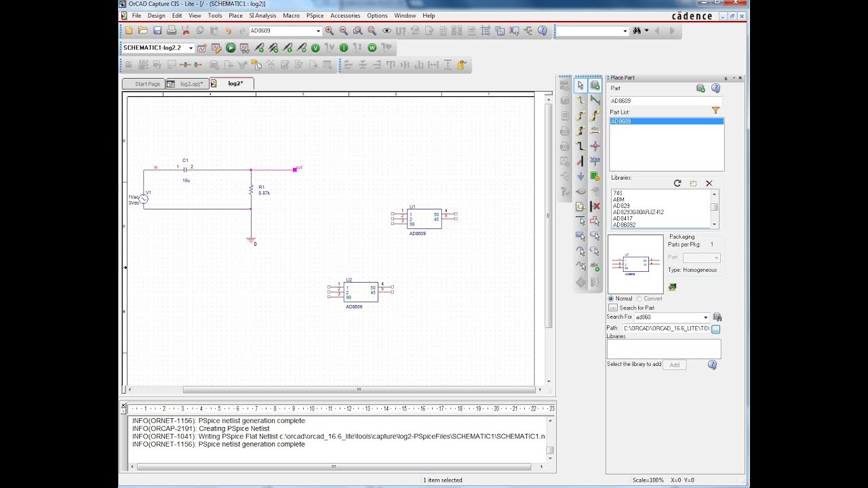868x488 pixels.
Task: Open the File menu
Action: pos(136,16)
